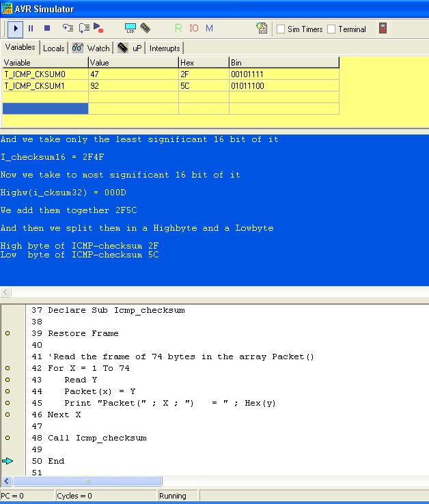Click terminal line Low byte of ICMP-checksum 5C
This screenshot has width=429, height=504.
coord(79,255)
